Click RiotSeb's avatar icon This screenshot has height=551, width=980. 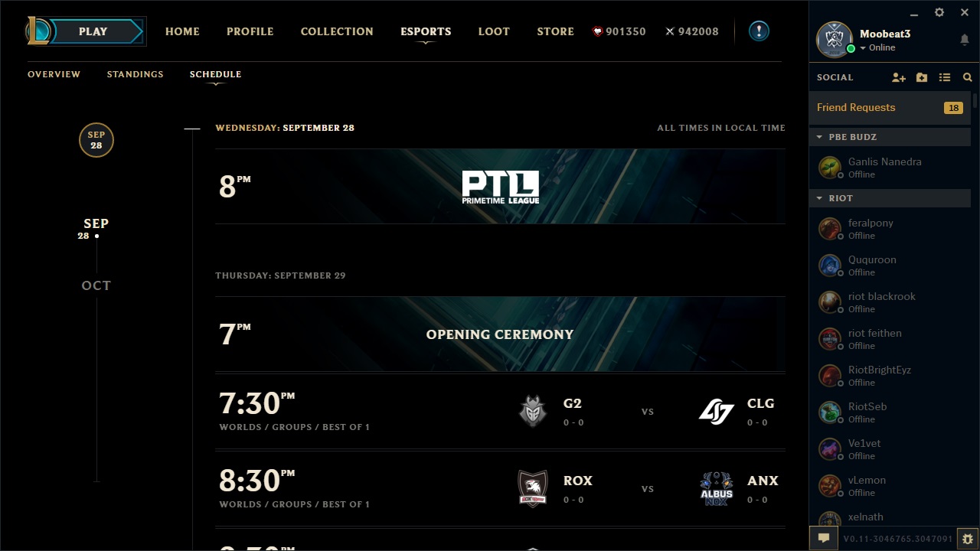pos(829,412)
